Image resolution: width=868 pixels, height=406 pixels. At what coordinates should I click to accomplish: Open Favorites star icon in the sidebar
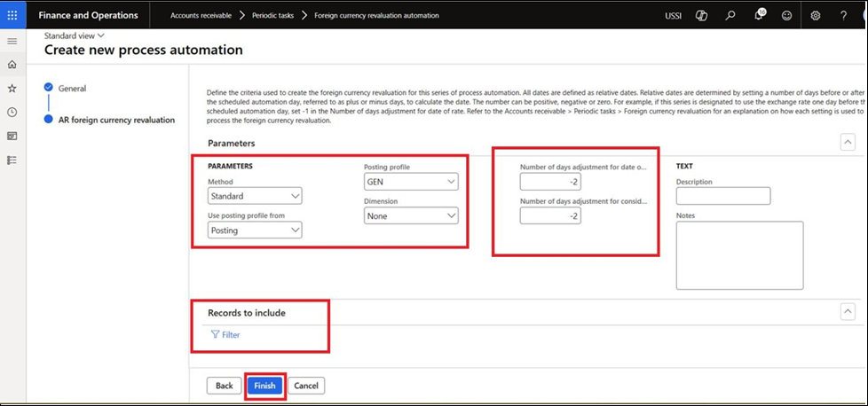pyautogui.click(x=12, y=89)
